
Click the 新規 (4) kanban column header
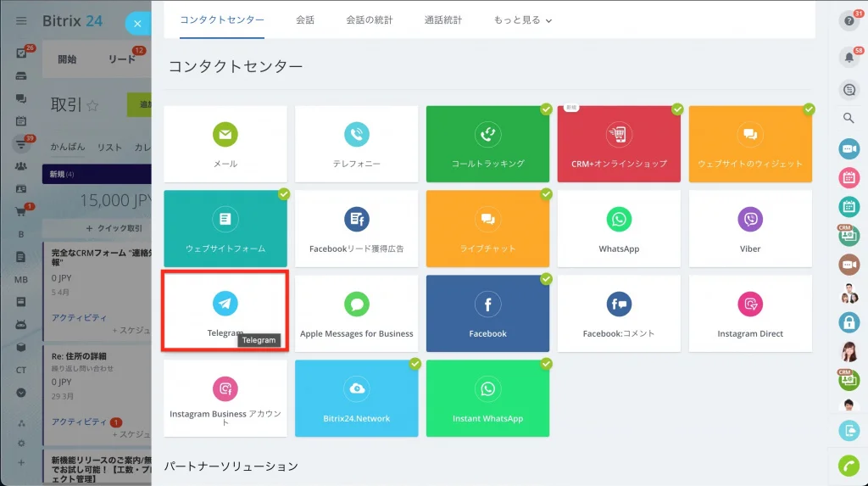point(97,174)
